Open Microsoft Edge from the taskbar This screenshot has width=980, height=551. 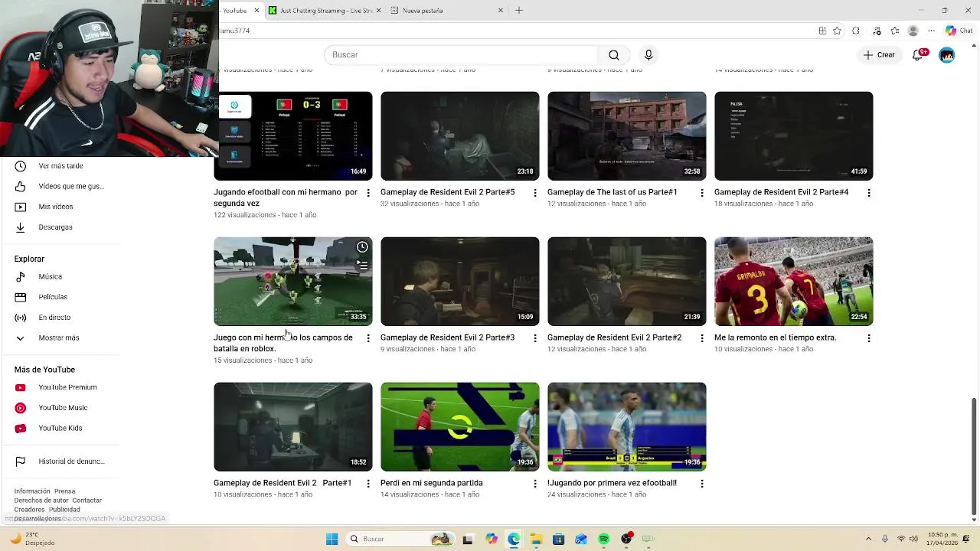point(514,539)
